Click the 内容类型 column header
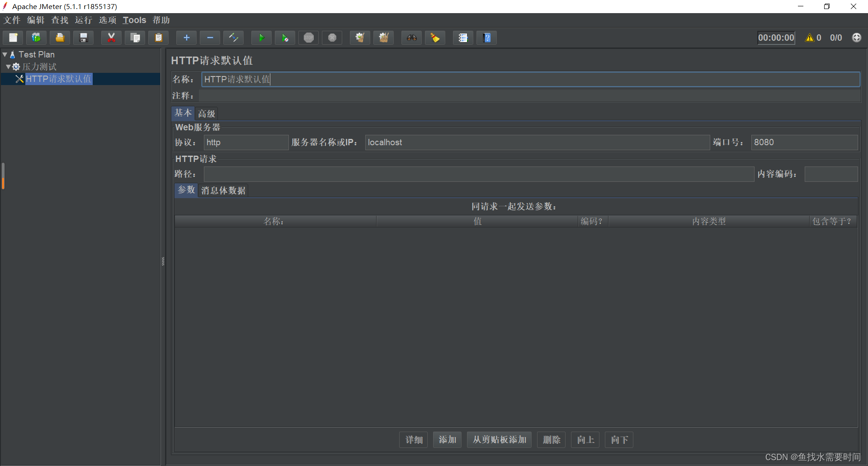Screen dimensions: 868x466 (x=709, y=221)
